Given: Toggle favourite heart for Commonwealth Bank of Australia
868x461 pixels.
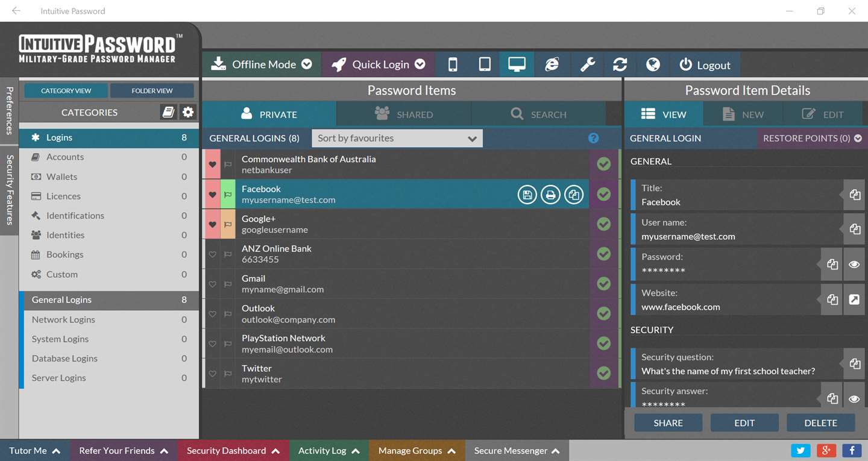Looking at the screenshot, I should [212, 165].
